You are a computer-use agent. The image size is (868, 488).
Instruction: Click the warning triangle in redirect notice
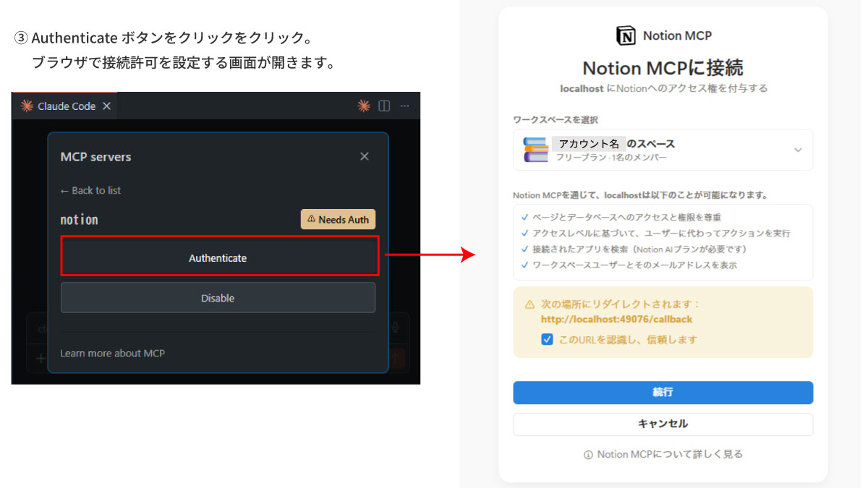point(529,304)
